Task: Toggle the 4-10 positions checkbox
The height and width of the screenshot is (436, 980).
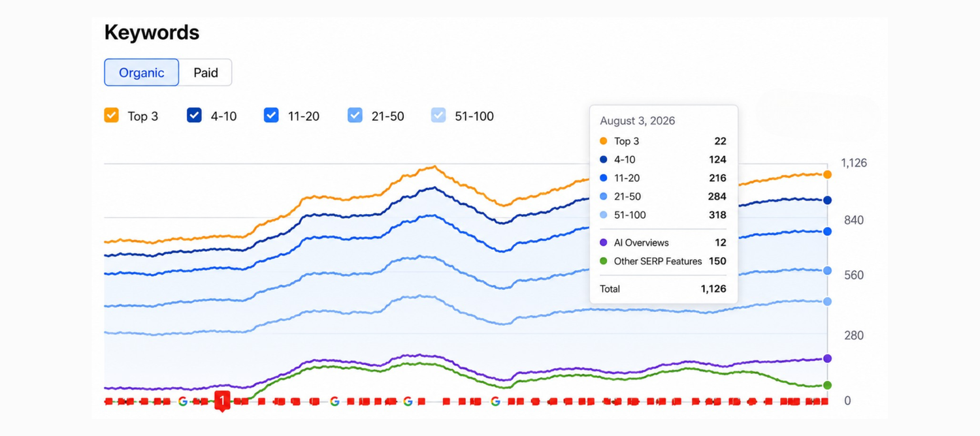Action: (194, 116)
